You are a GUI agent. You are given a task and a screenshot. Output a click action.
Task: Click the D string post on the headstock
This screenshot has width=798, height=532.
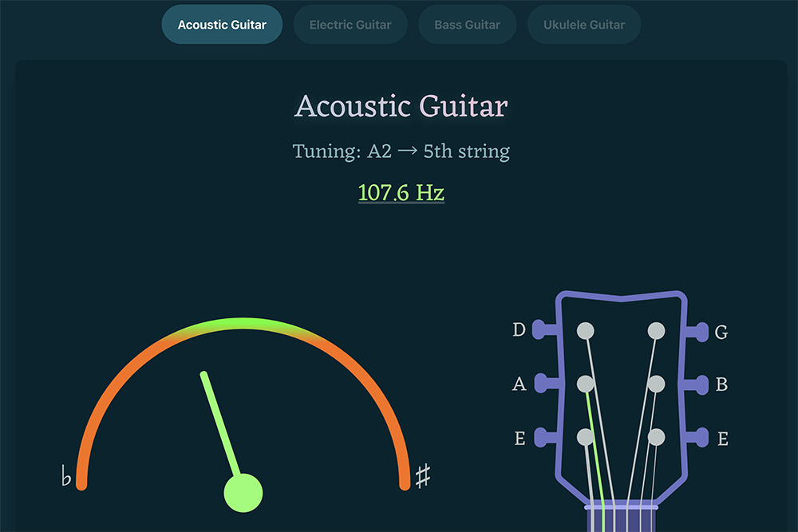[586, 330]
